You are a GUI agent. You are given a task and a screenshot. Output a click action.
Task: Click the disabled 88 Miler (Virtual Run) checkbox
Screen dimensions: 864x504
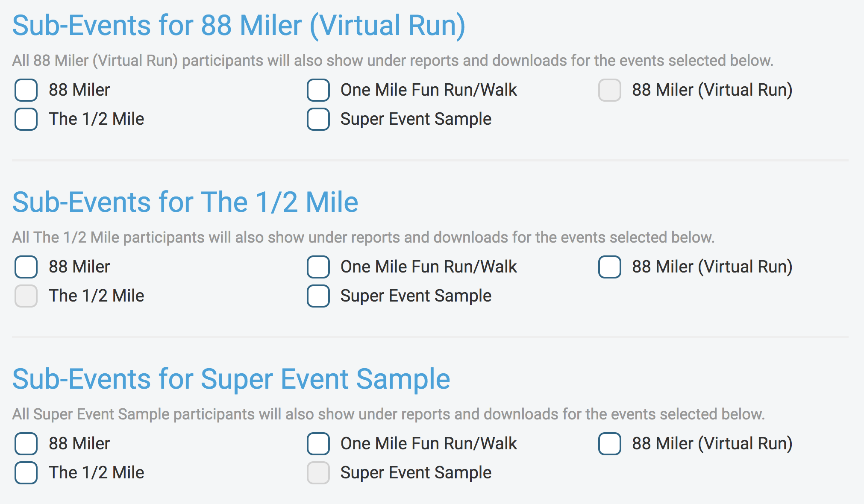click(x=609, y=90)
